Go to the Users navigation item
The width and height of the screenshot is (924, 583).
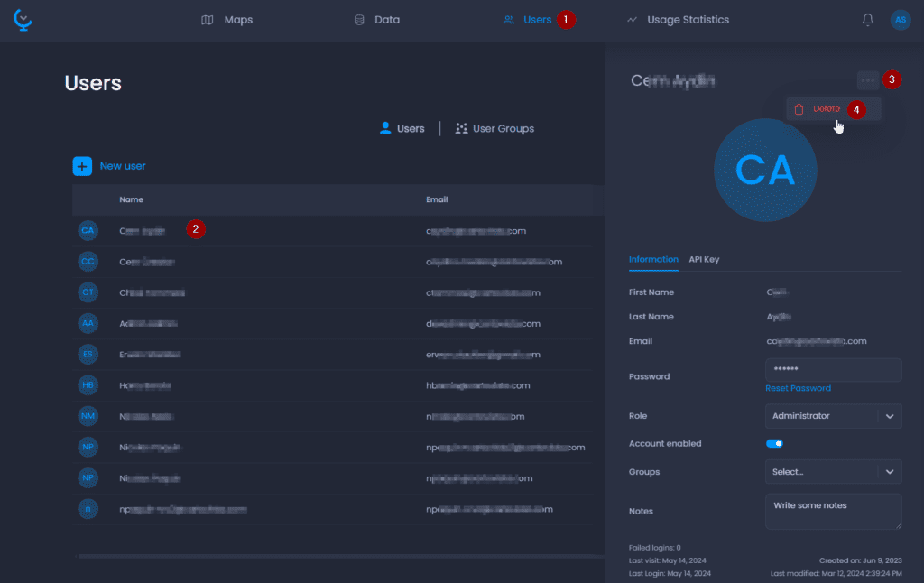[x=527, y=20]
